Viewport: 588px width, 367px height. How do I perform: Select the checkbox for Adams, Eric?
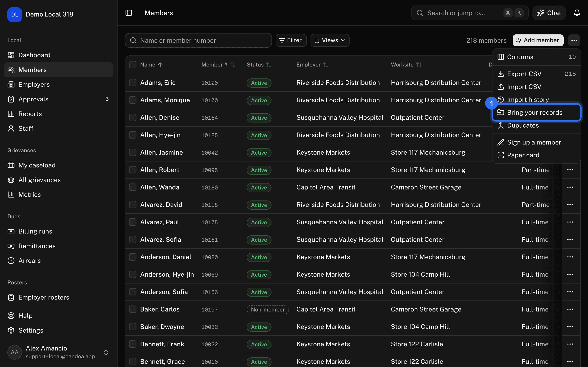133,83
